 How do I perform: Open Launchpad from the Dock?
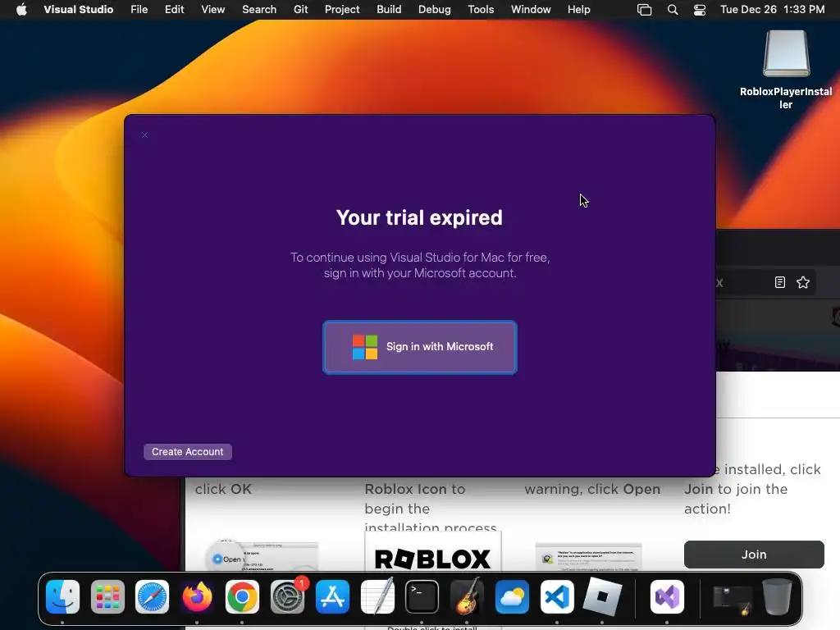[107, 597]
